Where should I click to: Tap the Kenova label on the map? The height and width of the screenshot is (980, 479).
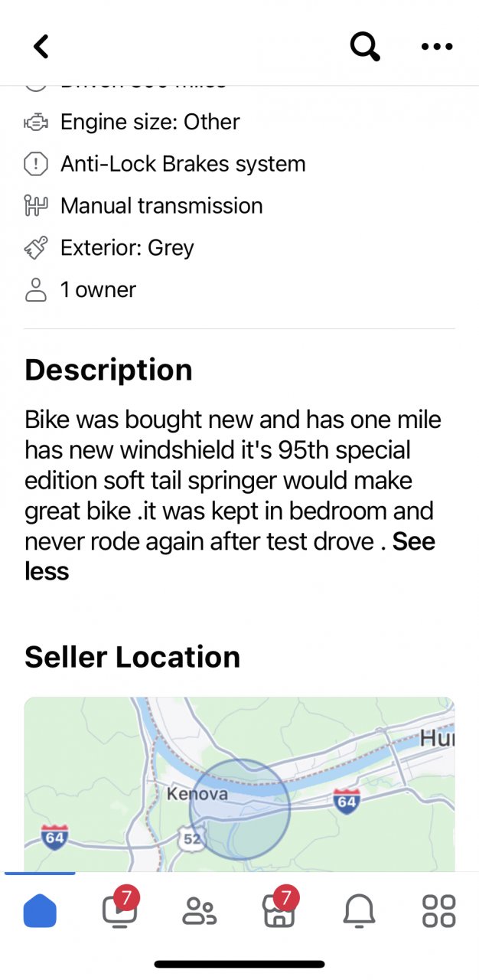click(x=197, y=794)
